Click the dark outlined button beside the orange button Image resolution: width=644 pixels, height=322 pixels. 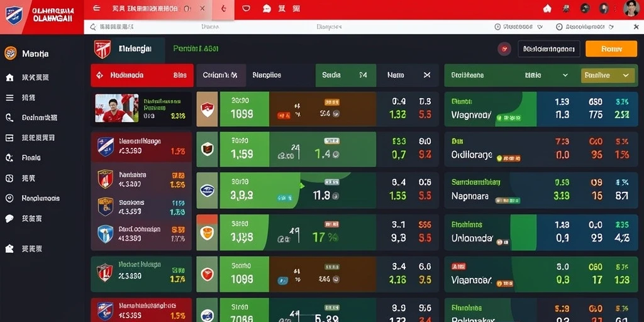549,49
